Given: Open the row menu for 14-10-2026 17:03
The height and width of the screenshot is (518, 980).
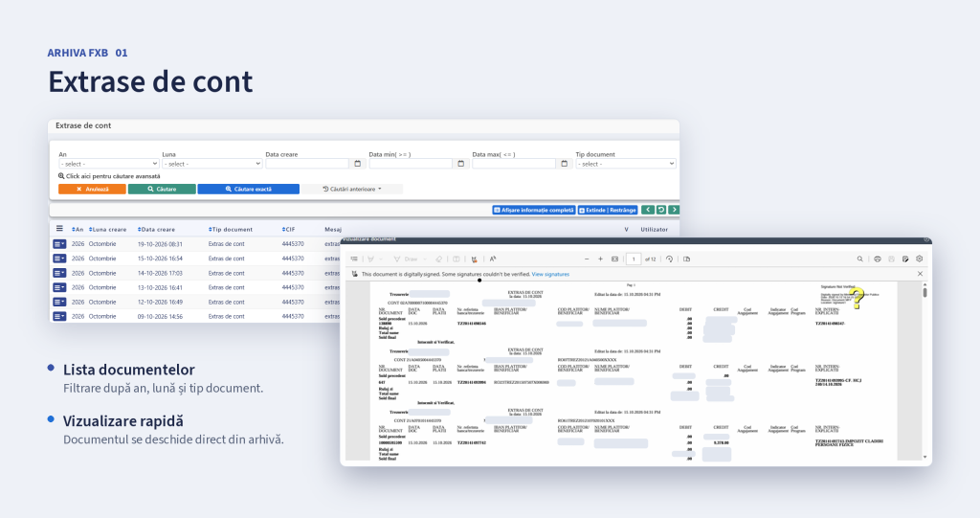Looking at the screenshot, I should coord(59,274).
